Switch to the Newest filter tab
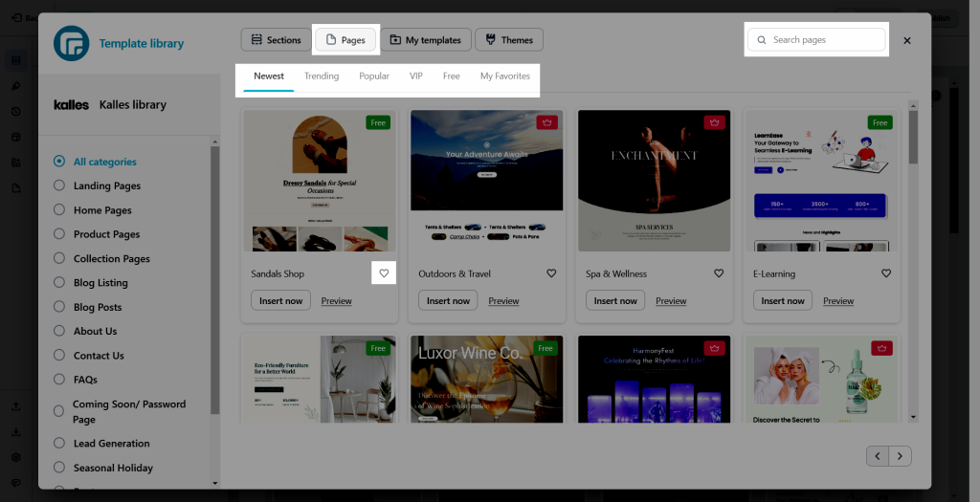Image resolution: width=980 pixels, height=502 pixels. tap(269, 76)
